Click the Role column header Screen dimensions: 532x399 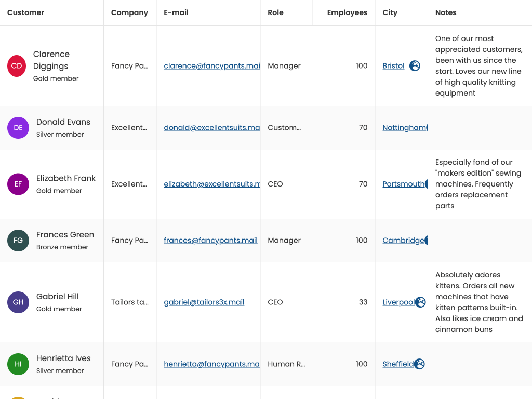[x=275, y=12]
